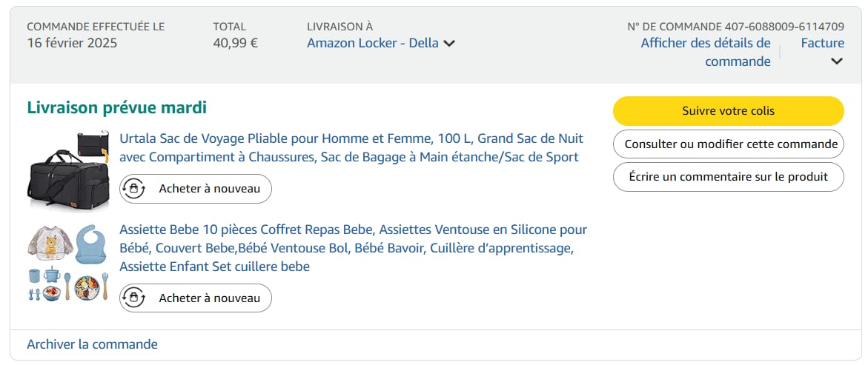Image resolution: width=868 pixels, height=365 pixels.
Task: Expand the chevron beside Amazon Locker - Della
Action: [449, 44]
